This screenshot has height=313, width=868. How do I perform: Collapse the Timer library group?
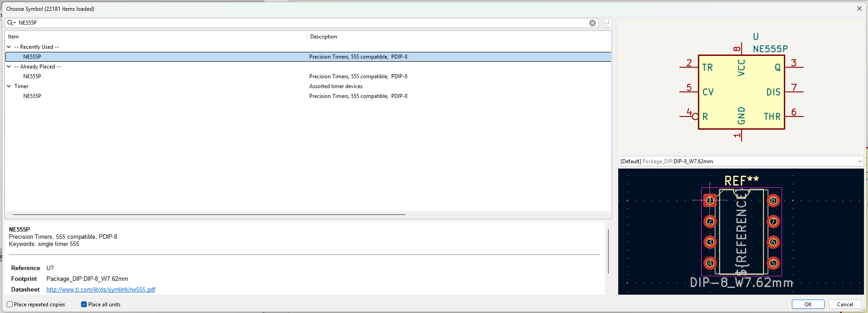(9, 86)
